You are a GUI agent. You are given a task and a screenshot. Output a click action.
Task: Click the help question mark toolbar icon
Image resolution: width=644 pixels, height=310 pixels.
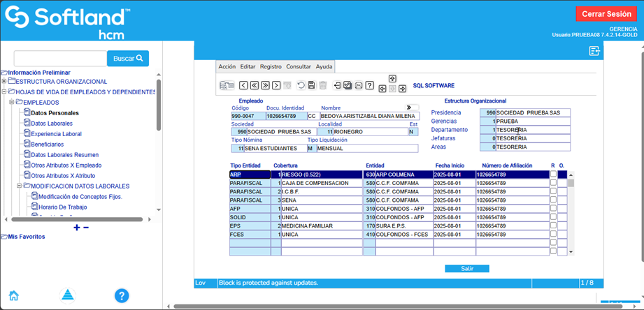click(x=370, y=85)
